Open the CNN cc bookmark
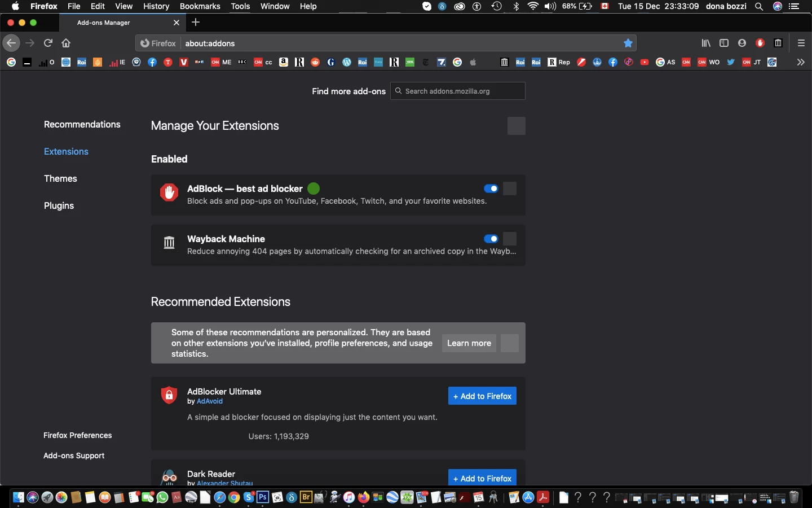Viewport: 812px width, 508px height. [263, 62]
